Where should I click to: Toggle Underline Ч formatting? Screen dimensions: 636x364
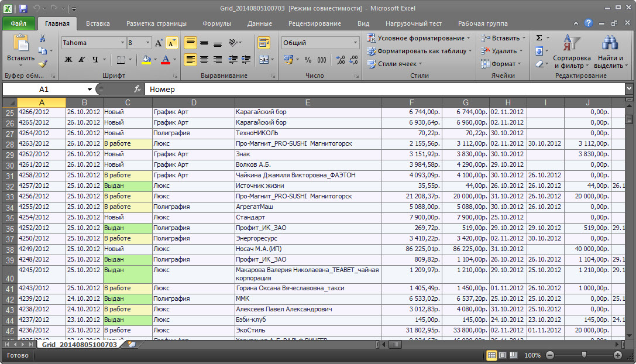pos(95,60)
